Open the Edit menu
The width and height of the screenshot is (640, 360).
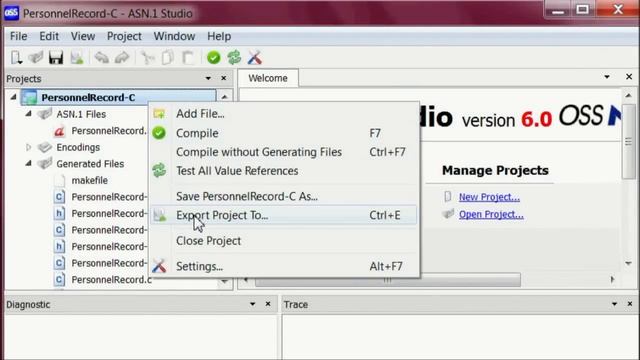click(x=49, y=36)
